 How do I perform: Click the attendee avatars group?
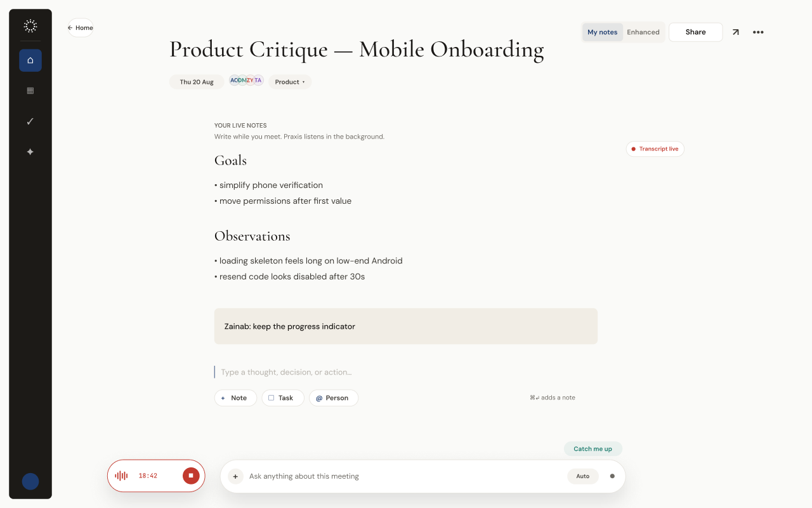[x=246, y=81]
